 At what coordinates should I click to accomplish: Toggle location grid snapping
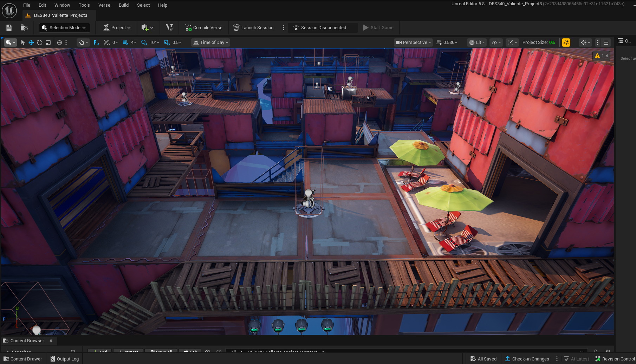click(x=125, y=43)
